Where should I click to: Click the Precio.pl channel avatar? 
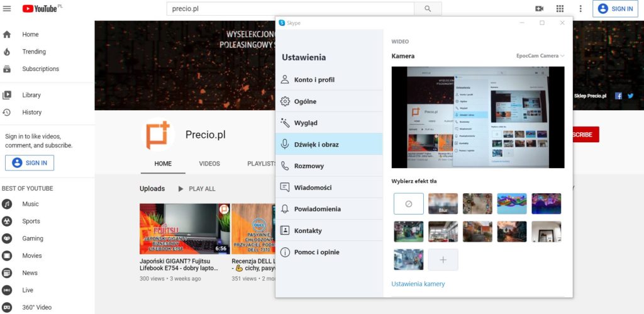tap(158, 135)
